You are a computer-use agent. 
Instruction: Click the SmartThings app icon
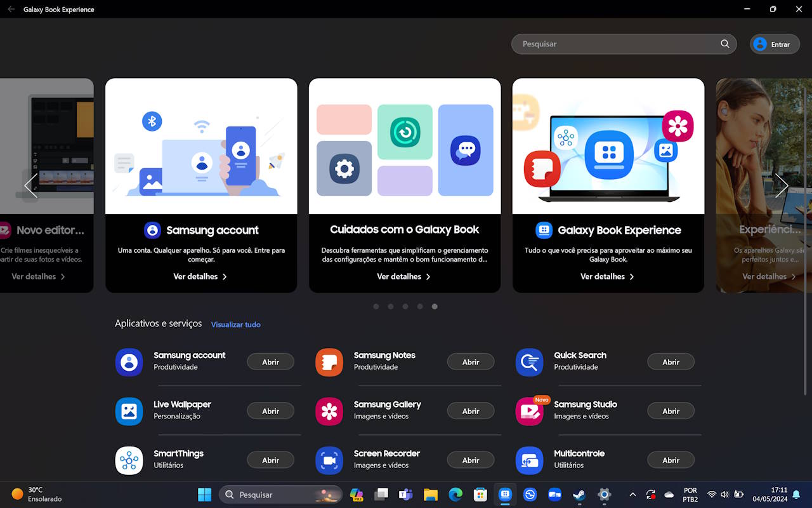point(129,460)
